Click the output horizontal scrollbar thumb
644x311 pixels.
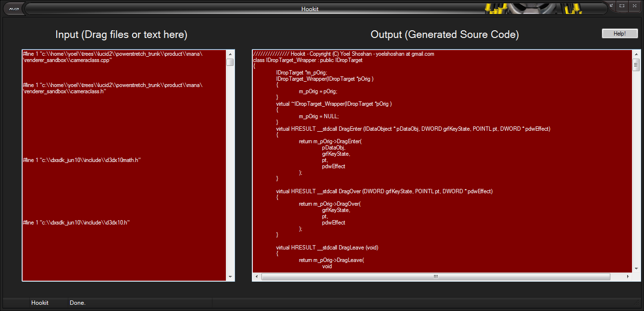pos(436,276)
